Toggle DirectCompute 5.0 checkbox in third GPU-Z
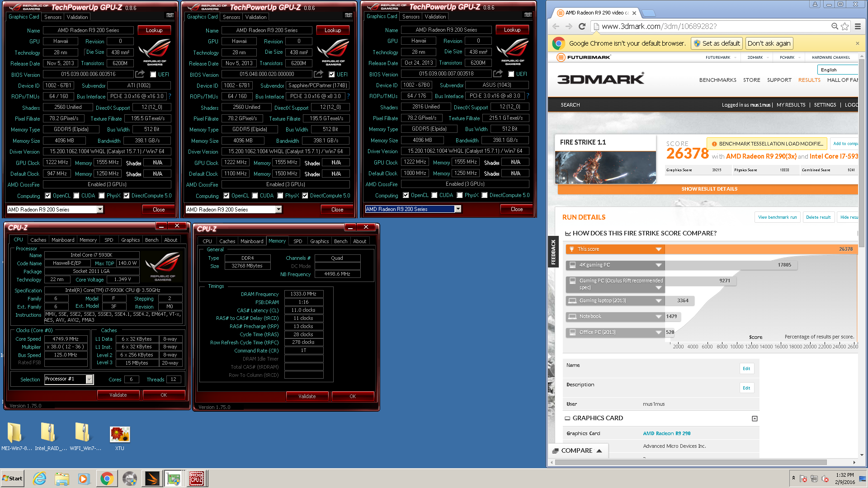The width and height of the screenshot is (868, 488). (x=485, y=195)
